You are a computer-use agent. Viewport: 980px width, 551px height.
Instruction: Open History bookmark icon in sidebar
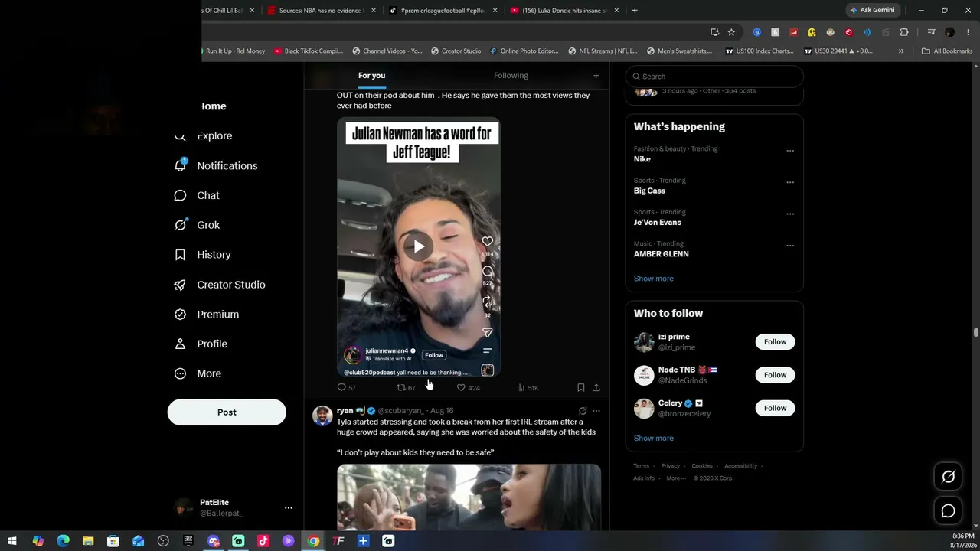click(180, 255)
